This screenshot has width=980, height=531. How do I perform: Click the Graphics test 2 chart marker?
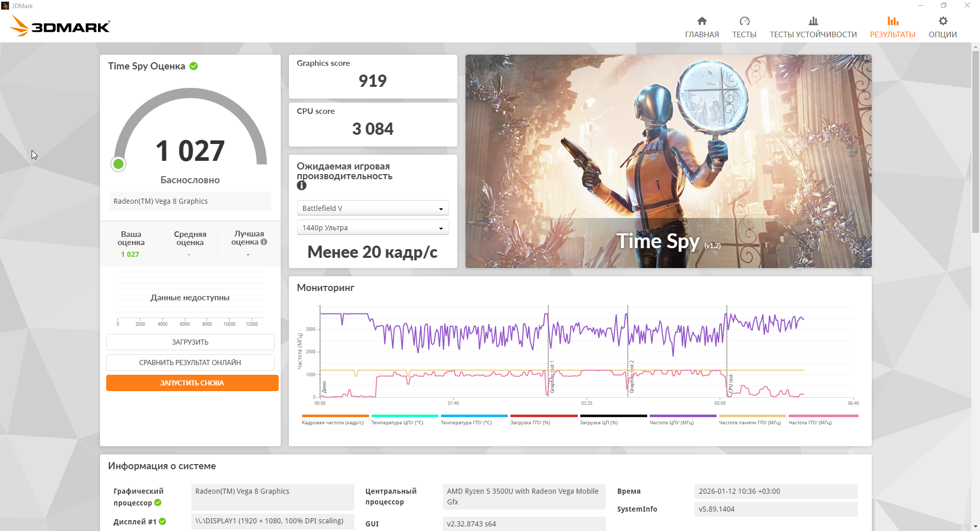pyautogui.click(x=631, y=377)
